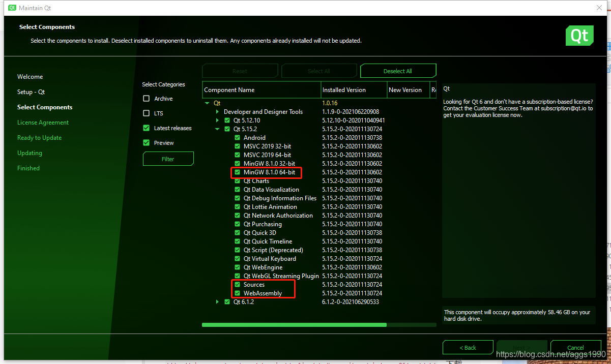Uncheck the Preview category checkbox
This screenshot has width=611, height=364.
(147, 143)
